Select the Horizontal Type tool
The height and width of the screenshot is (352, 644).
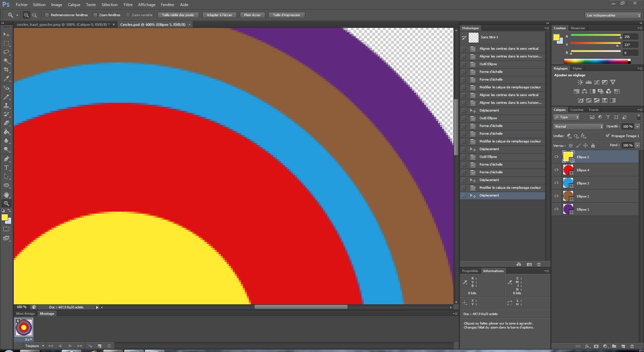point(6,168)
